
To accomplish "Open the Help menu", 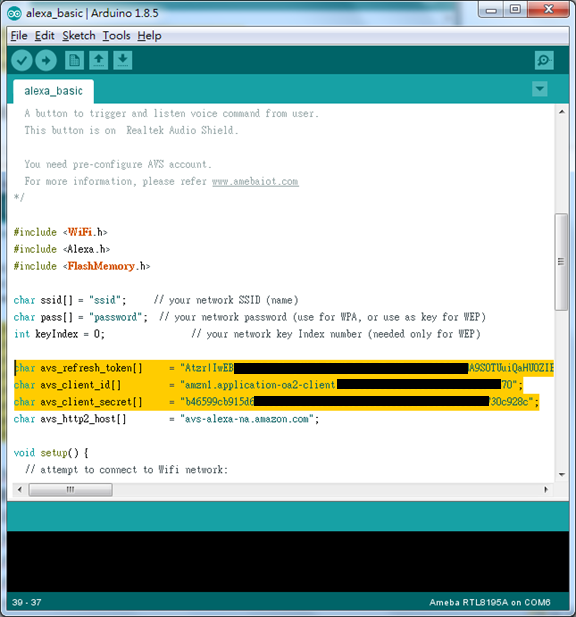I will pos(149,36).
